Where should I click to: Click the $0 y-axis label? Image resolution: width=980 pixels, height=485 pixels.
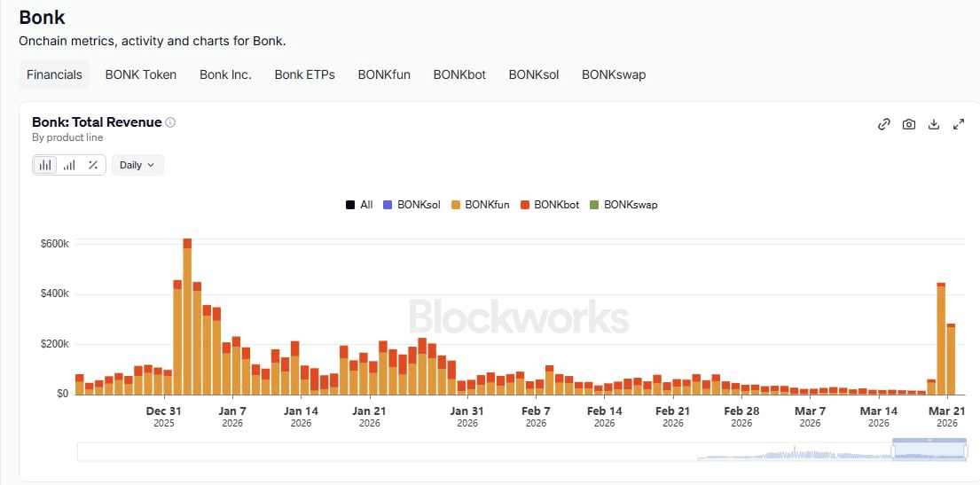click(x=61, y=394)
